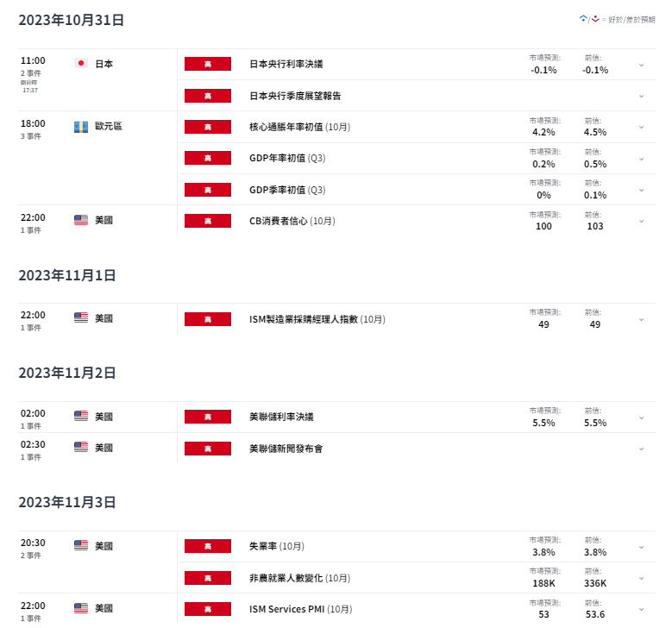The height and width of the screenshot is (628, 672).
Task: Expand 日本央行利率決議 event details
Action: tap(642, 66)
